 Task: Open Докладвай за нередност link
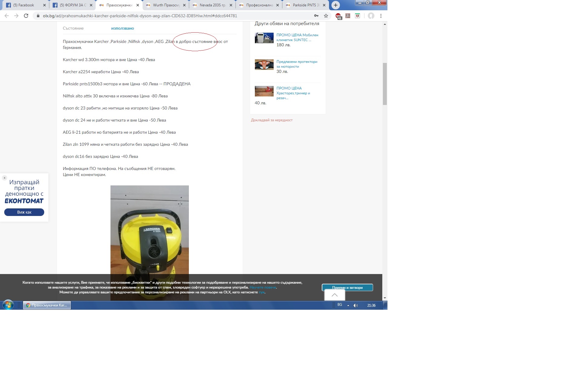[272, 120]
